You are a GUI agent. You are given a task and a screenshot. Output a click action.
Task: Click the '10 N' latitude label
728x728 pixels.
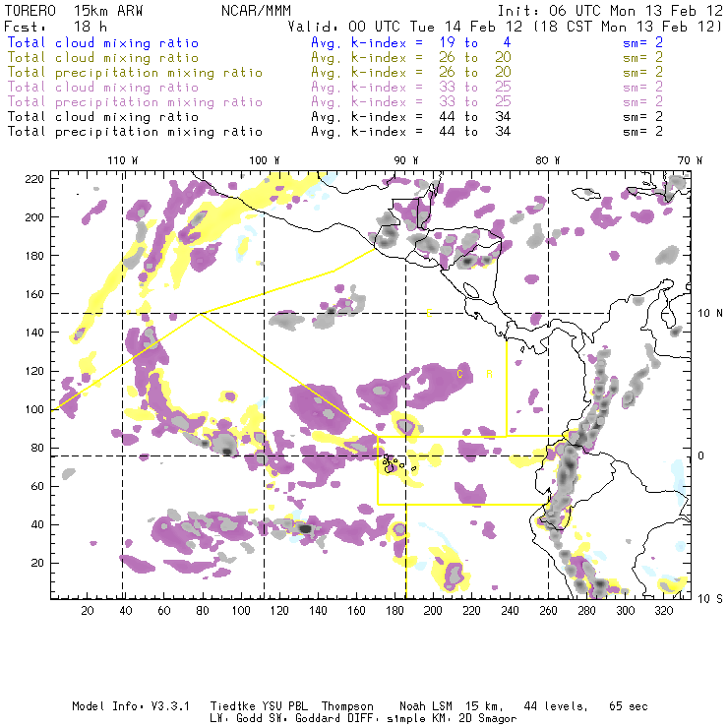coord(710,314)
